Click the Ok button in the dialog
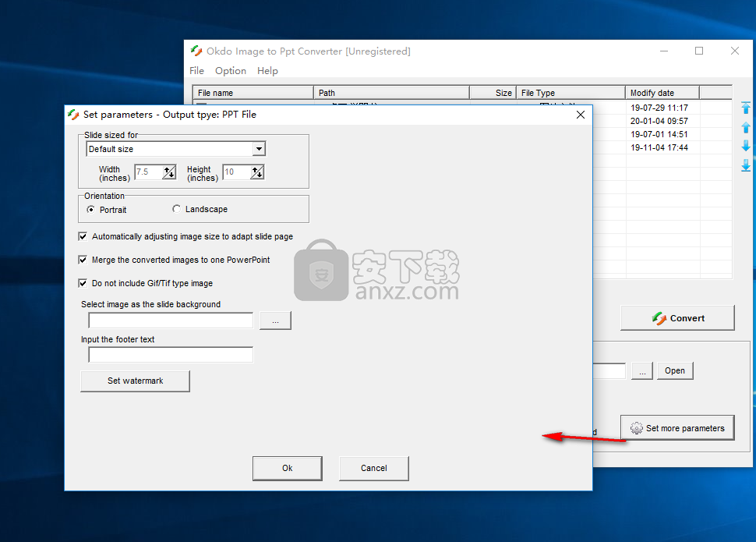 tap(288, 468)
